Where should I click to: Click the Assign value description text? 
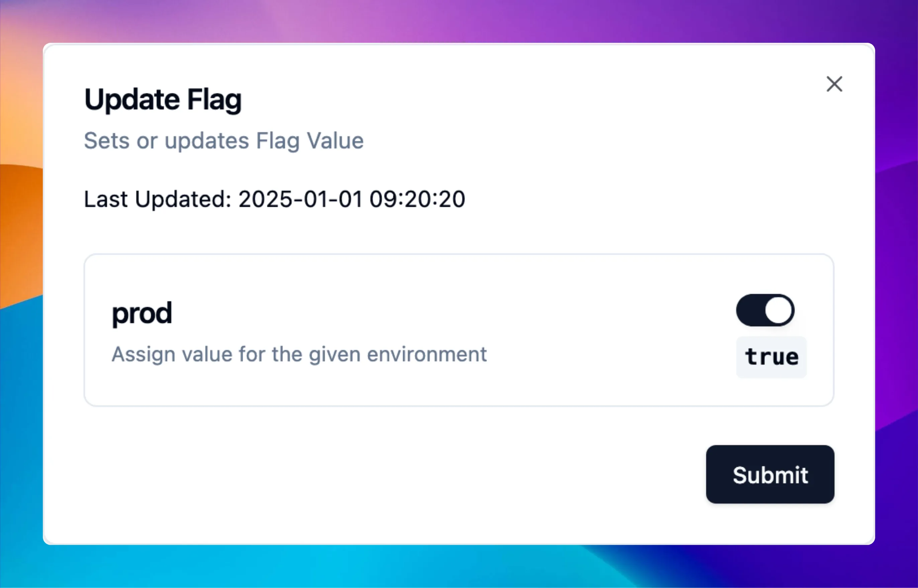[x=299, y=354]
